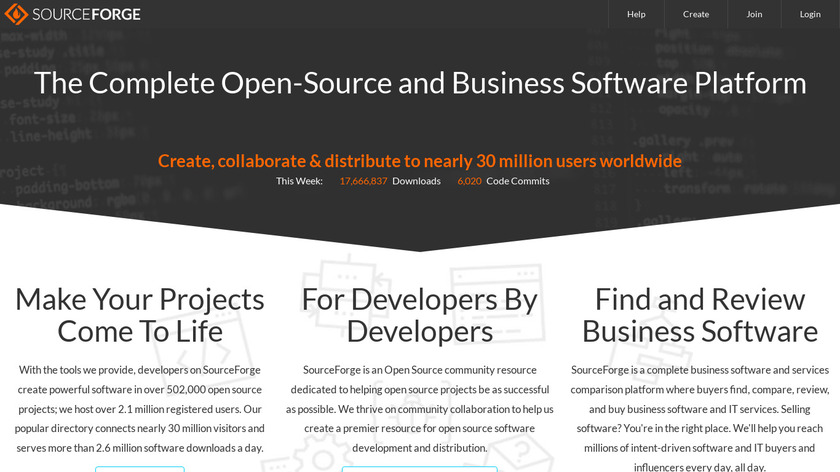Click the 17,666,837 downloads count
Image resolution: width=840 pixels, height=472 pixels.
pyautogui.click(x=363, y=181)
